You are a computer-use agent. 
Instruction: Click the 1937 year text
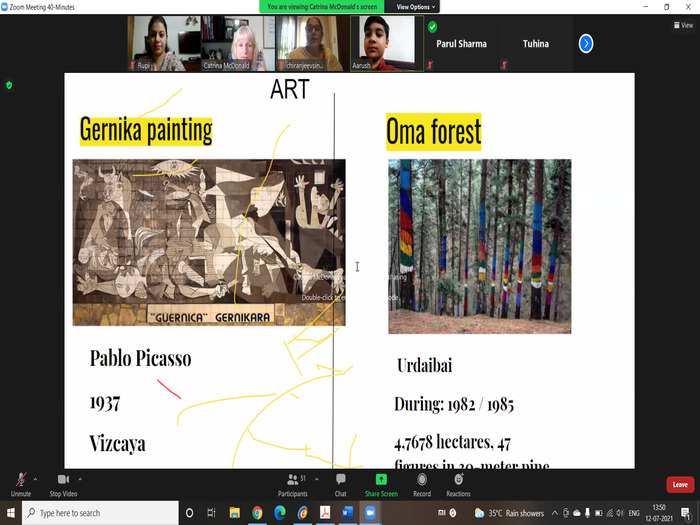point(105,403)
